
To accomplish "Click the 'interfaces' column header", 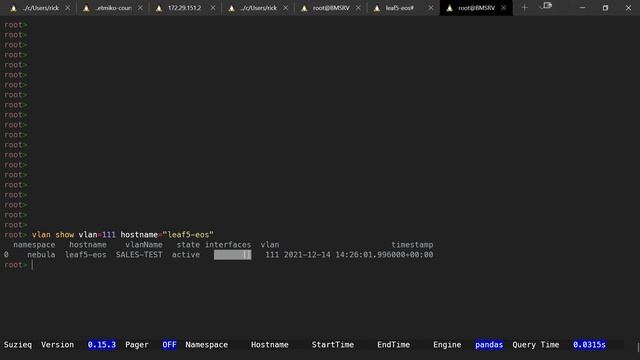I will click(x=228, y=245).
